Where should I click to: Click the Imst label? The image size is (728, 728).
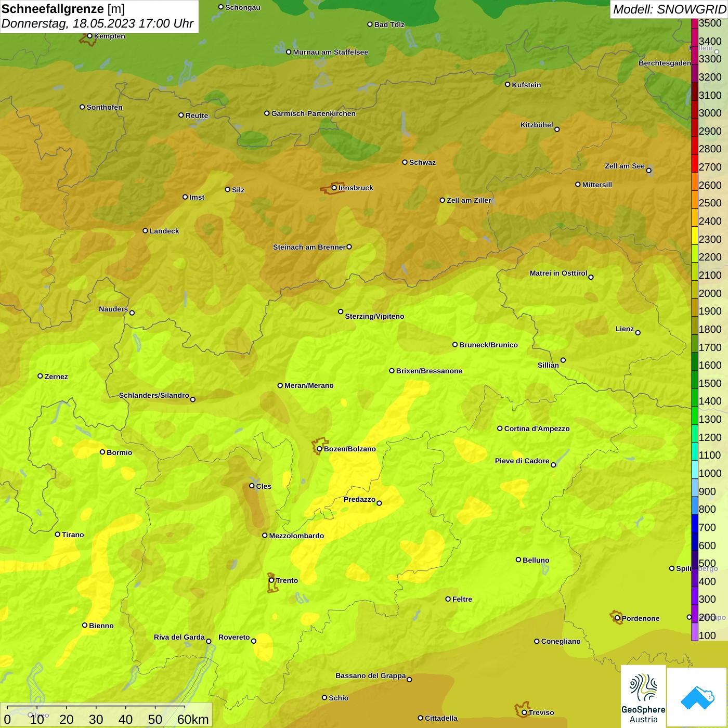click(x=197, y=197)
